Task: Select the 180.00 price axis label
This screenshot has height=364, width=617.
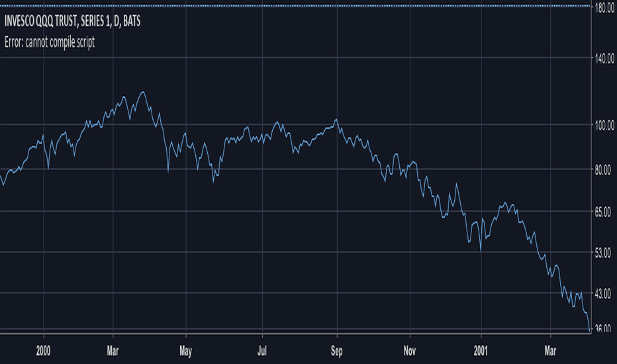Action: pyautogui.click(x=604, y=8)
